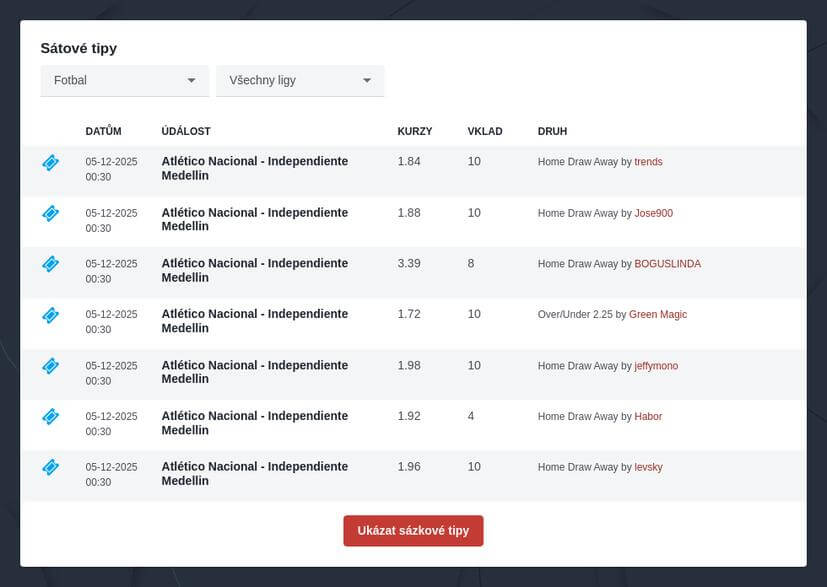Open the trends user profile link
The height and width of the screenshot is (587, 827).
[648, 162]
